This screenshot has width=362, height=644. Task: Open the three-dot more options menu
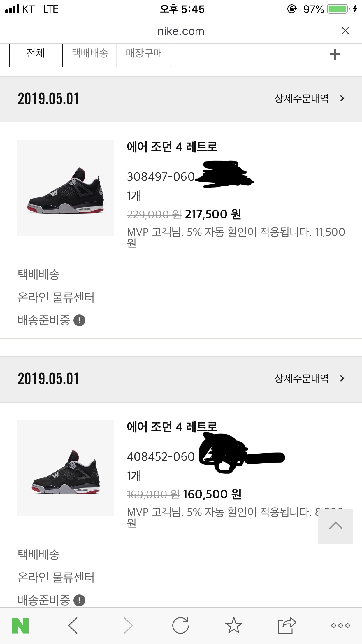(340, 625)
